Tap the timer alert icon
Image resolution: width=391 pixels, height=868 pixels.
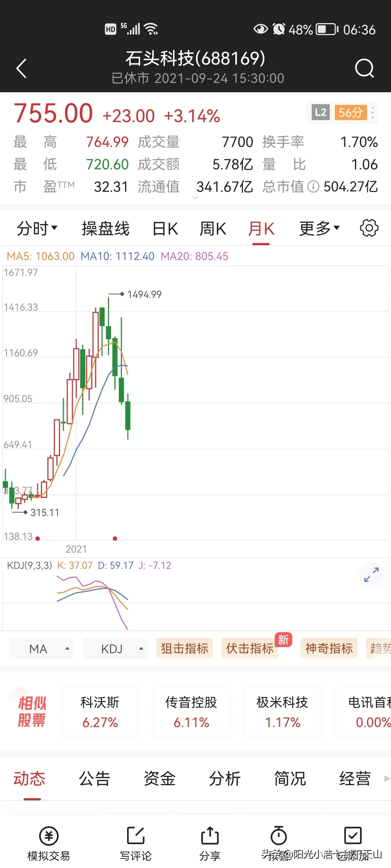pyautogui.click(x=279, y=836)
